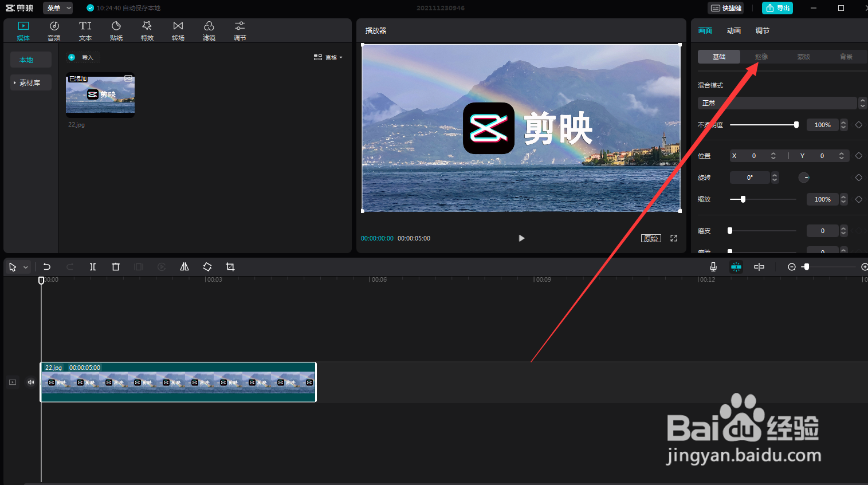868x485 pixels.
Task: Click the Y position stepper arrows
Action: coord(842,156)
